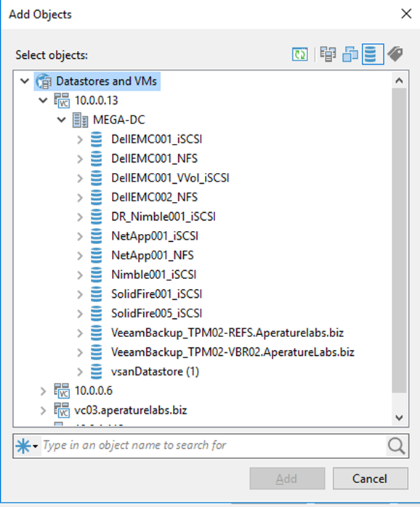Expand the SolidFire001_iSCSI datastore
Viewport: 420px width, 507px height.
click(x=80, y=295)
